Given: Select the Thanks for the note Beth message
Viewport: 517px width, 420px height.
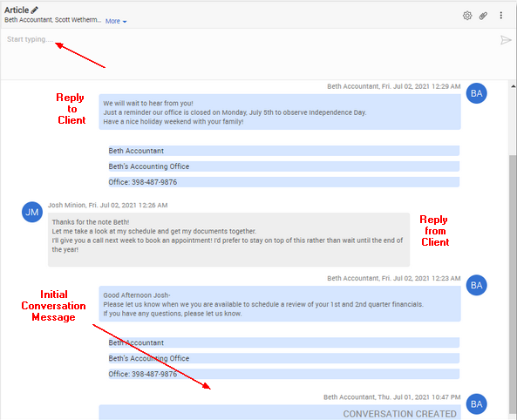Looking at the screenshot, I should 228,240.
